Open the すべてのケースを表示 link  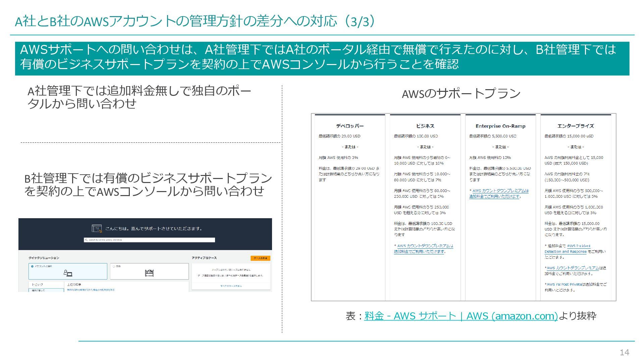point(231,286)
